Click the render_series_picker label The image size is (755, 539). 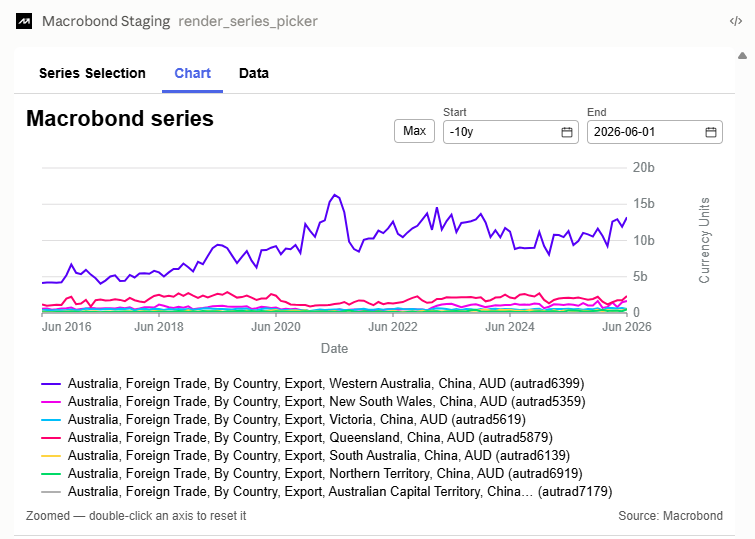[248, 21]
